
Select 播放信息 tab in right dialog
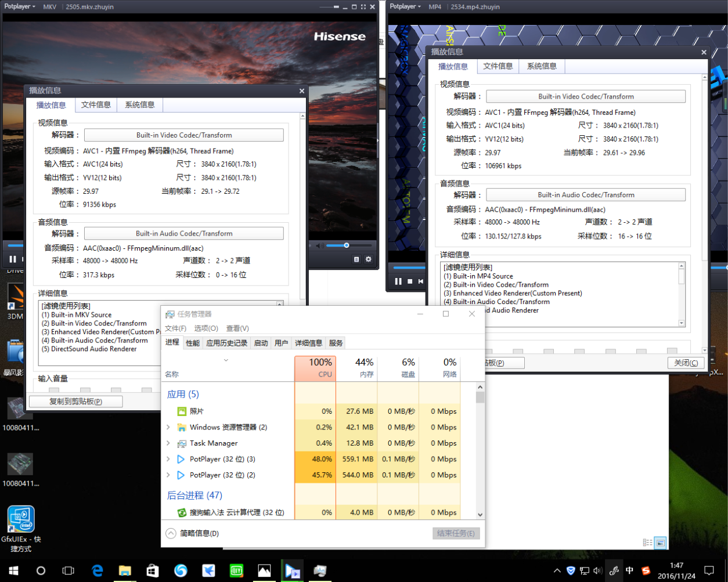(x=453, y=66)
